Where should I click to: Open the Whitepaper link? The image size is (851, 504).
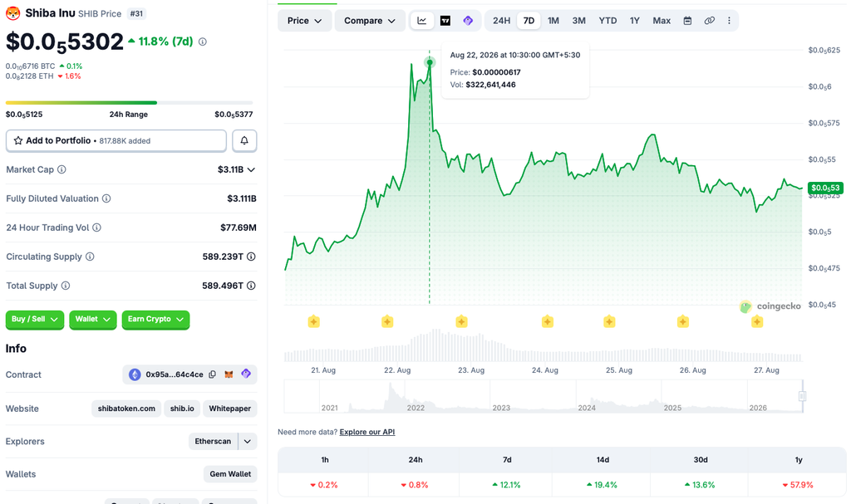pos(229,409)
